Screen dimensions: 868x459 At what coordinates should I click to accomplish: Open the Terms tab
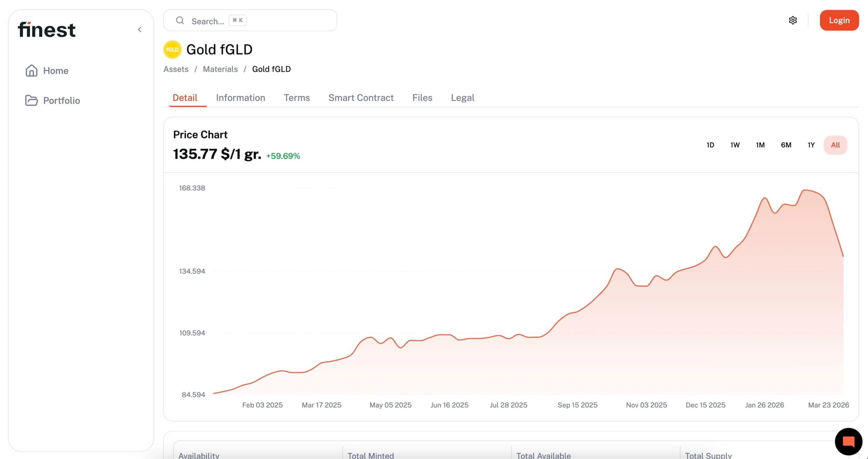(297, 98)
